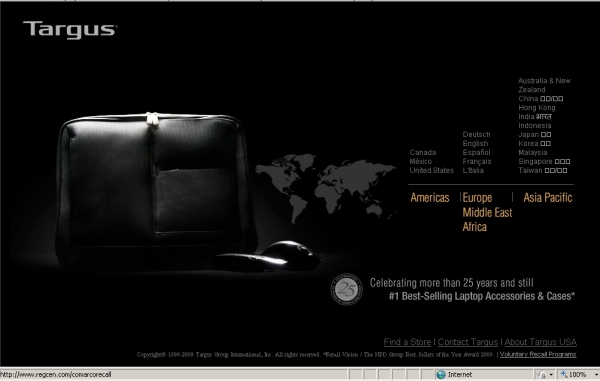
Task: Click the Find a Store link
Action: (x=407, y=342)
